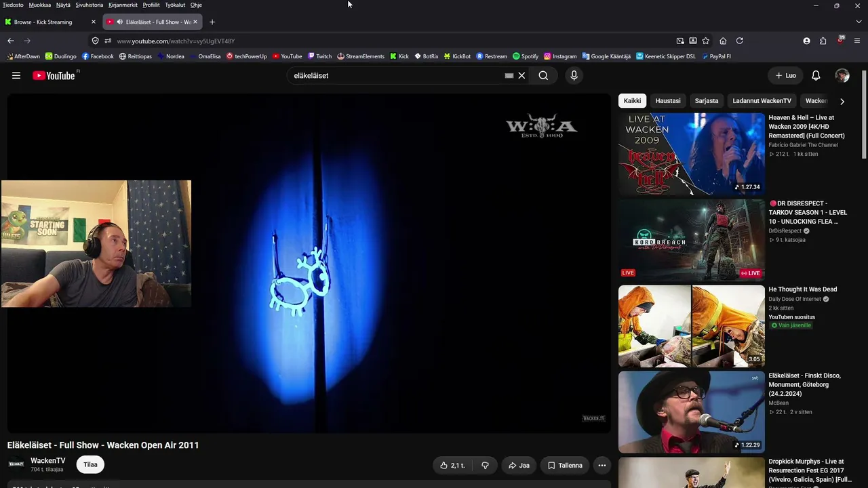Open more actions for the video
868x488 pixels.
pyautogui.click(x=601, y=465)
